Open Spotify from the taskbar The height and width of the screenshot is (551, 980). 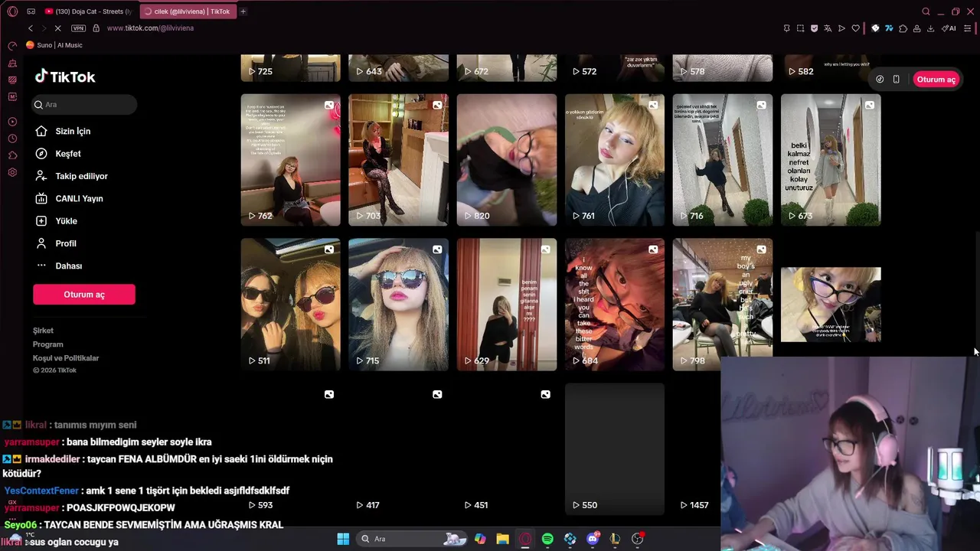coord(547,539)
